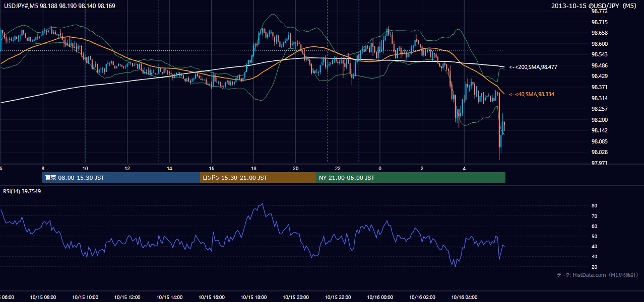The height and width of the screenshot is (302, 644).
Task: Click the 98.543 price axis label
Action: 599,54
